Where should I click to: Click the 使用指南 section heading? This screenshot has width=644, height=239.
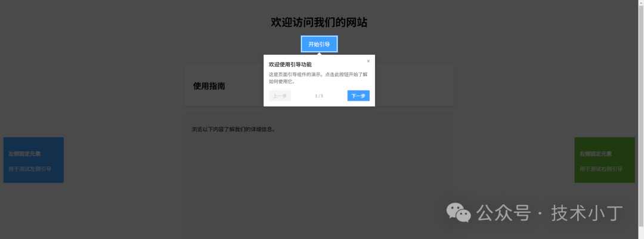(209, 86)
